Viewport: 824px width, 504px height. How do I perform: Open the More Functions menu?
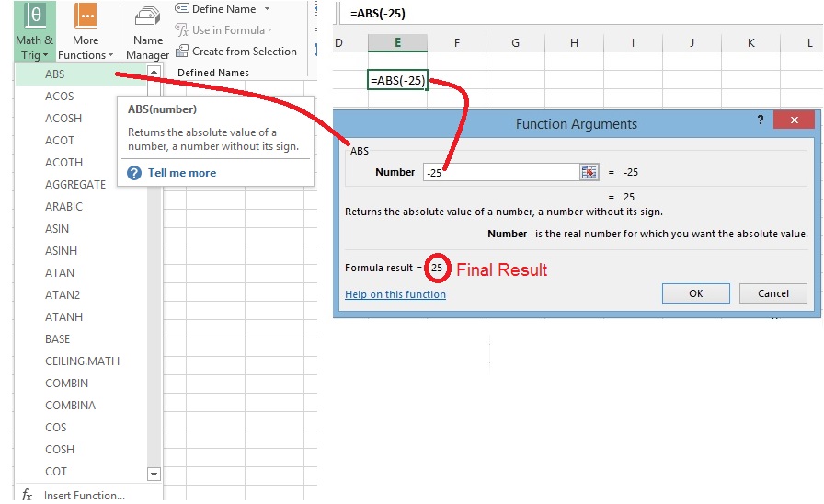86,31
